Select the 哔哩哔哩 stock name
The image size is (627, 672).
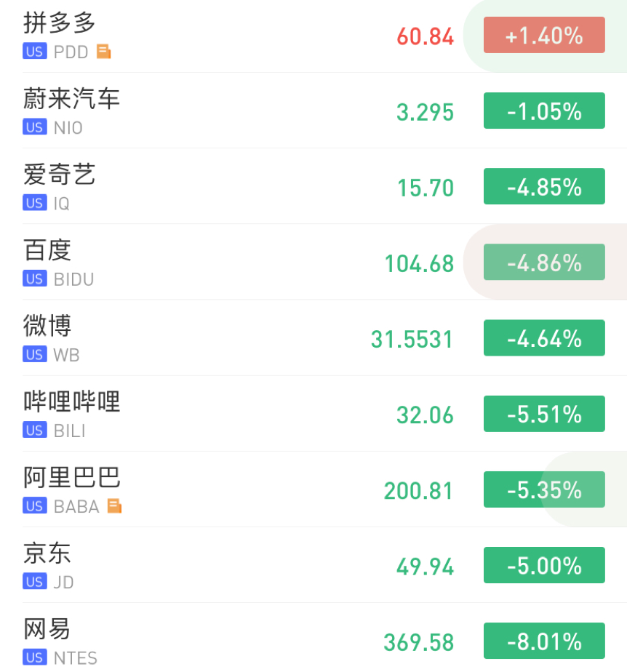71,401
